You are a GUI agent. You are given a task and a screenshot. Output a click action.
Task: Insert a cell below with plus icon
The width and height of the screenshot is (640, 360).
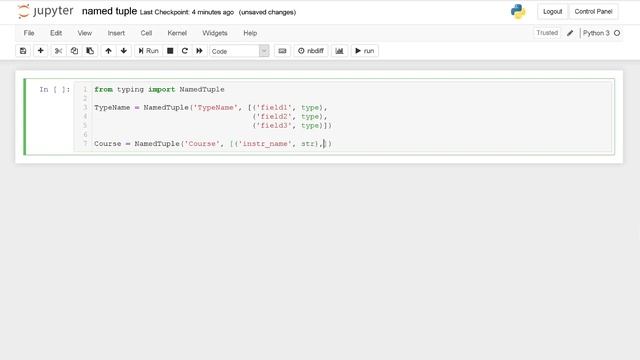click(x=40, y=51)
